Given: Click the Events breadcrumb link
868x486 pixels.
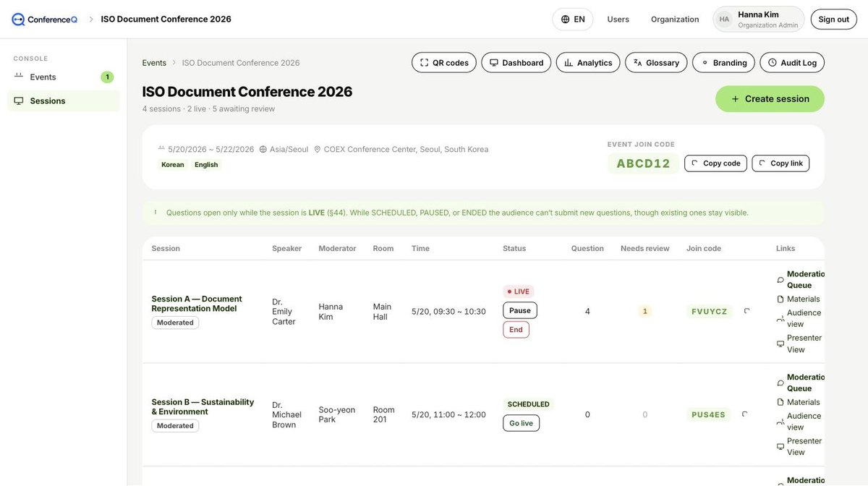Looking at the screenshot, I should click(154, 63).
